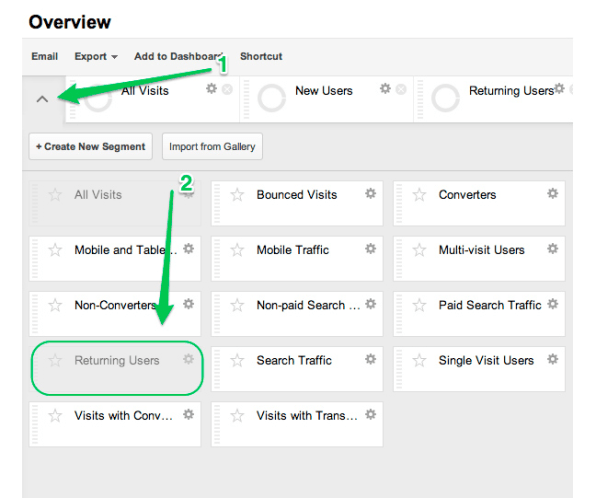
Task: Click Create New Segment button
Action: point(90,146)
